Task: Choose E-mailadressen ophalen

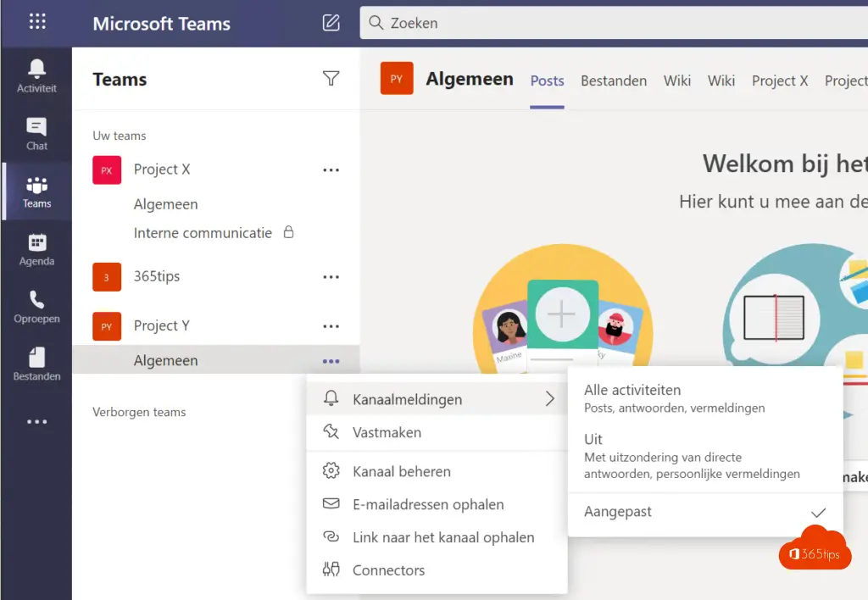Action: pos(437,504)
